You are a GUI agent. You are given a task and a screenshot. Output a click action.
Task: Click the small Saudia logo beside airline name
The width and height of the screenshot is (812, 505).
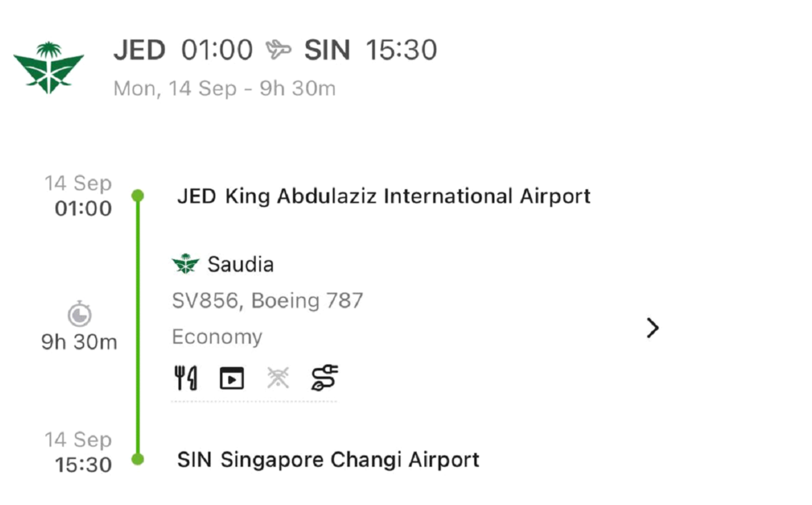(185, 264)
